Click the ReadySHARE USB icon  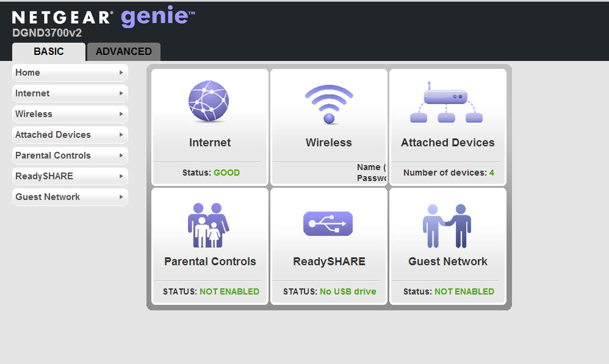pos(328,224)
